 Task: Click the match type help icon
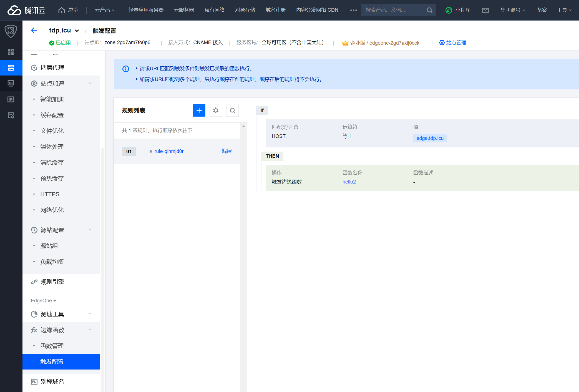[x=296, y=127]
